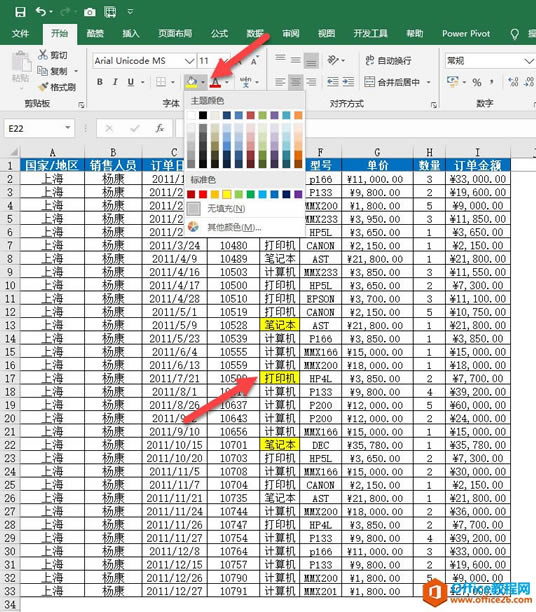536x612 pixels.
Task: Cut the selection with 剪切
Action: point(53,55)
